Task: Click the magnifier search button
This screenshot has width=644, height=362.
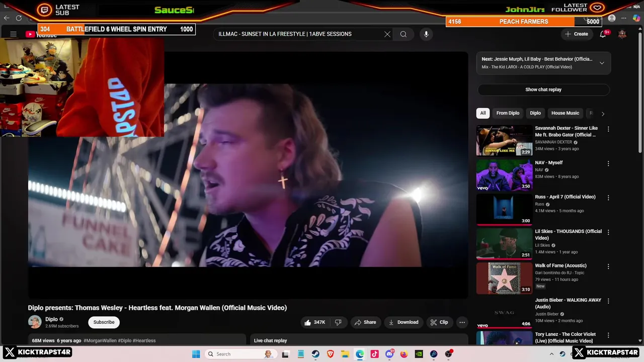Action: 404,34
